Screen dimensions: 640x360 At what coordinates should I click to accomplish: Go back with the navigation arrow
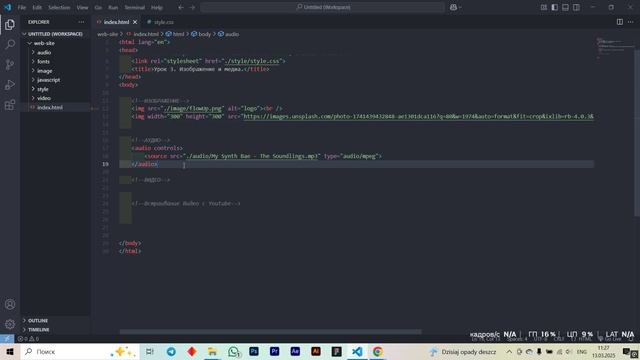[x=181, y=7]
